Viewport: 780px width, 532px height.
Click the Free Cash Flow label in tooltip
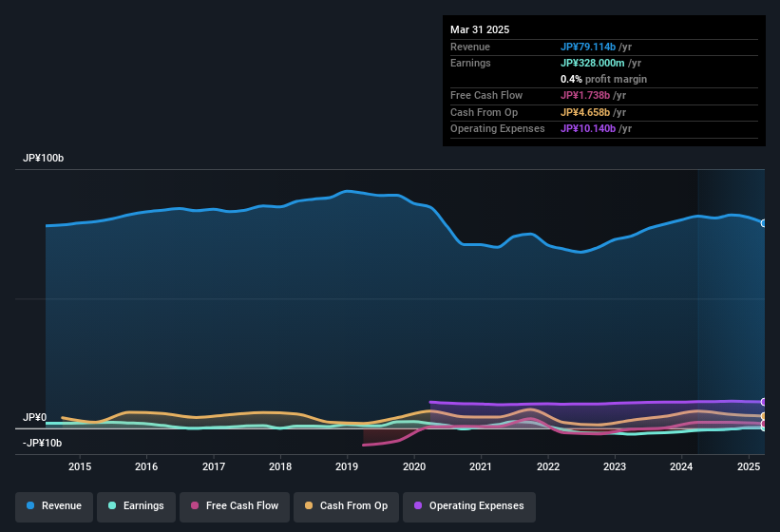coord(486,95)
